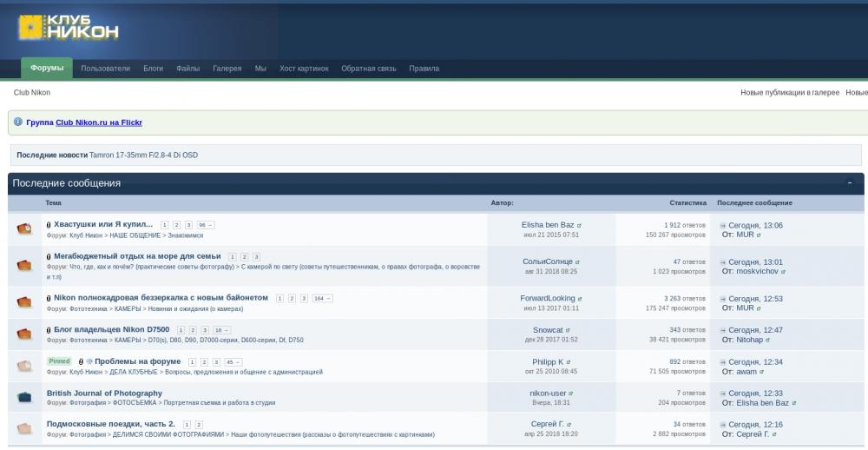Click profile icon next to author СольиСолнце
This screenshot has height=450, width=868.
(577, 262)
